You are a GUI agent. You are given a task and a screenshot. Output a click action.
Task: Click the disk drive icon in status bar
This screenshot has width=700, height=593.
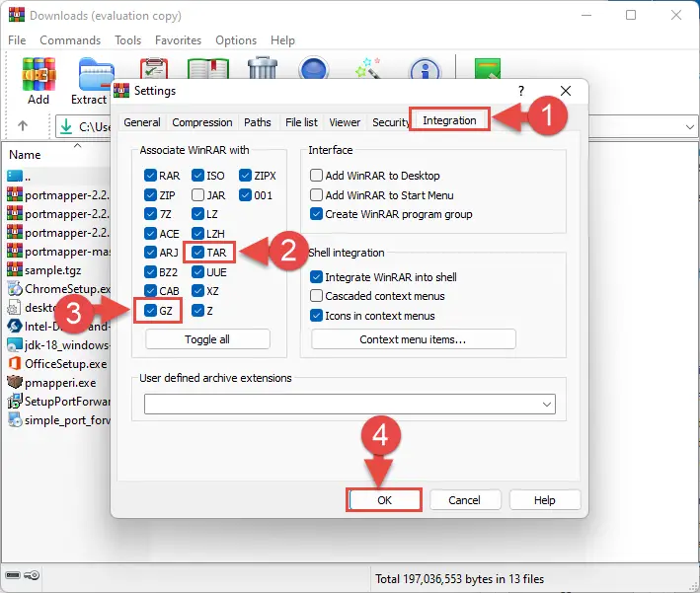(13, 574)
